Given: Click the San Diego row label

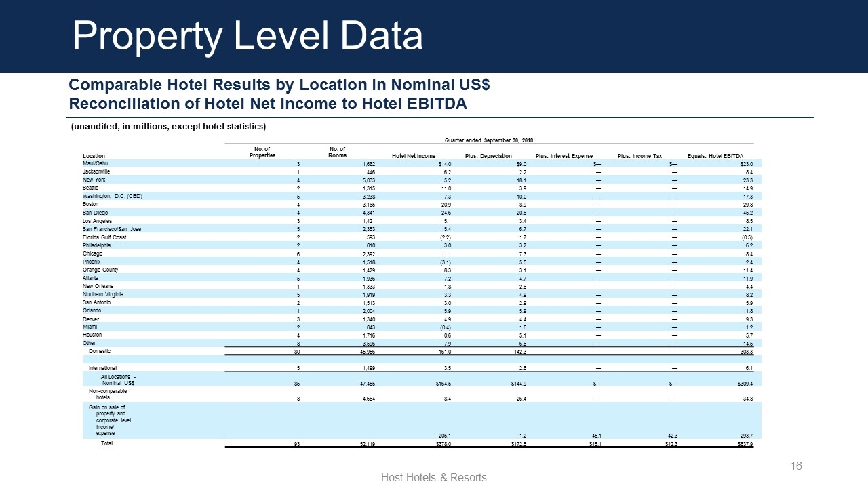Looking at the screenshot, I should [x=94, y=212].
